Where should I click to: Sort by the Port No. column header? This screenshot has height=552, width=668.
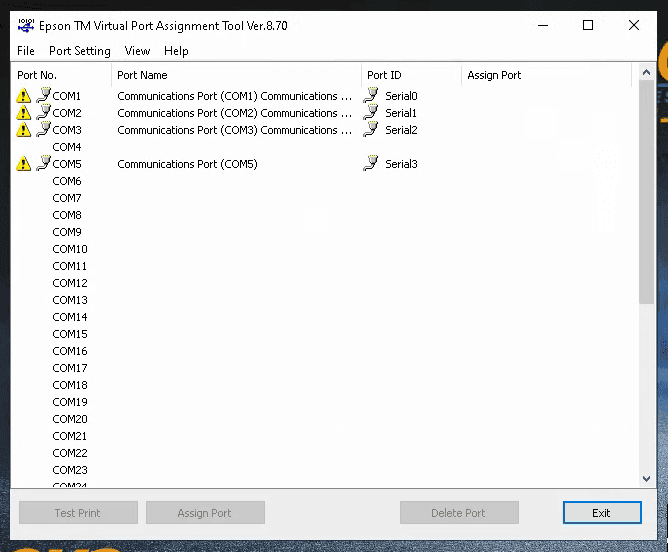pos(61,75)
